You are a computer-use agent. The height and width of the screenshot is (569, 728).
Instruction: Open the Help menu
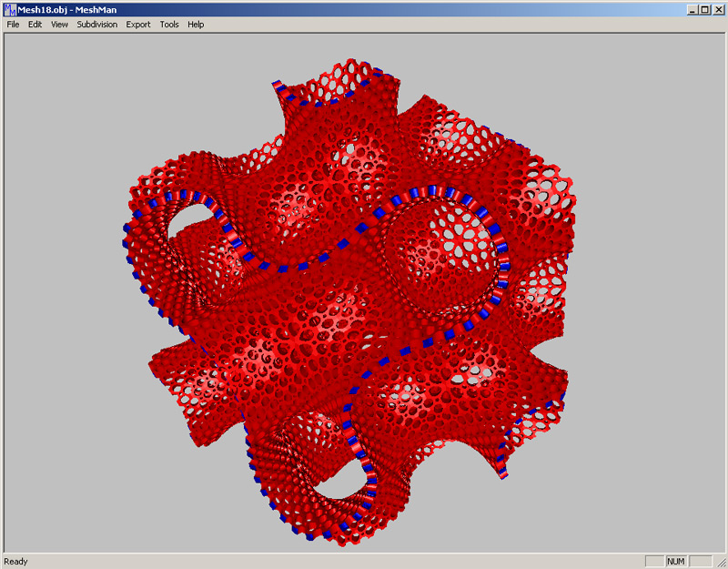196,25
